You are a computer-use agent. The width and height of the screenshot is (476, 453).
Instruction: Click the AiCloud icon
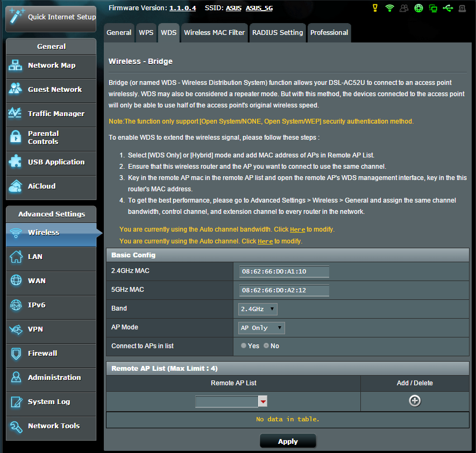tap(15, 186)
